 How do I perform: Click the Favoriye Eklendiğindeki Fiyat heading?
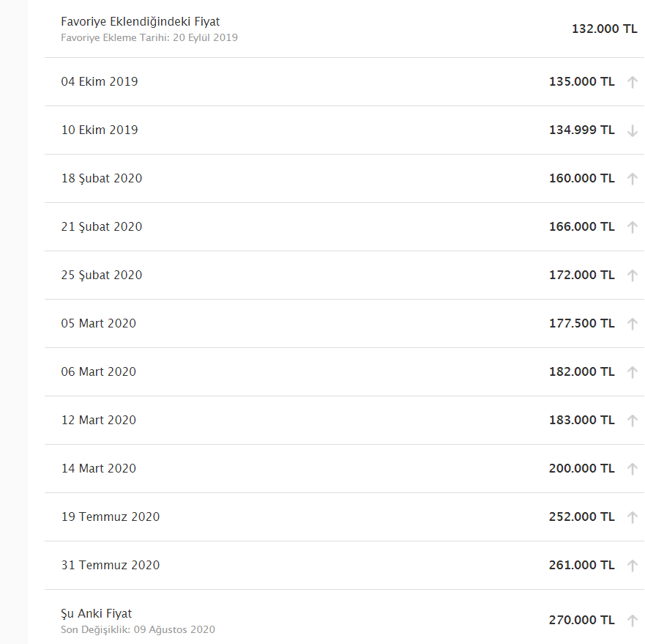pyautogui.click(x=141, y=21)
